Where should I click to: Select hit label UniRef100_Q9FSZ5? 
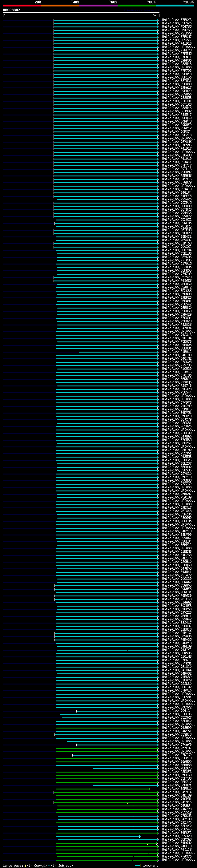[x=177, y=23]
